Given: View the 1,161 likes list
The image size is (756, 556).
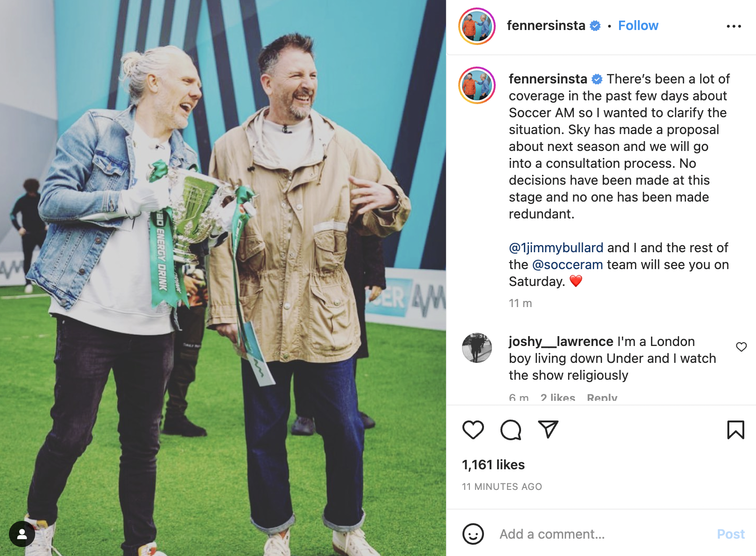Looking at the screenshot, I should point(493,465).
